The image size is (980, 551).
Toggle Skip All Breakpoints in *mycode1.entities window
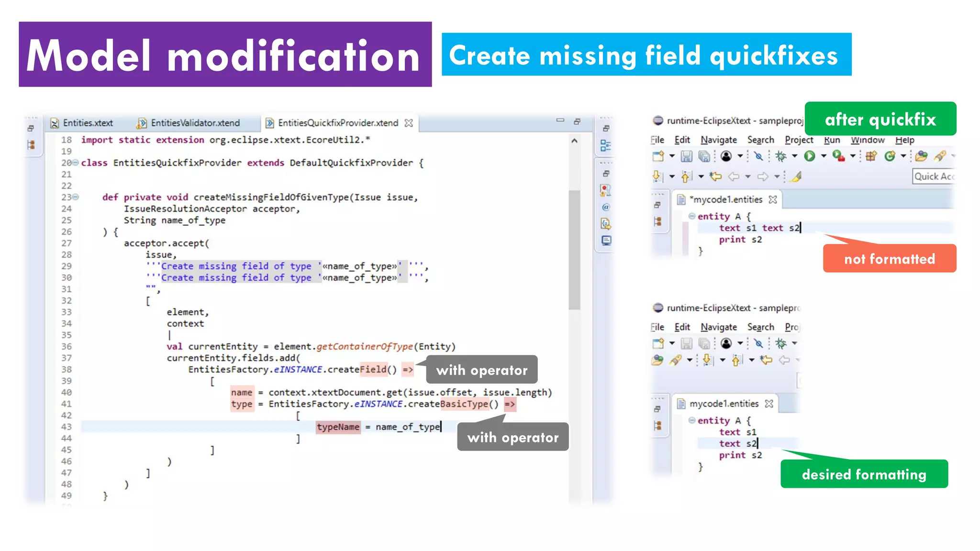tap(758, 156)
